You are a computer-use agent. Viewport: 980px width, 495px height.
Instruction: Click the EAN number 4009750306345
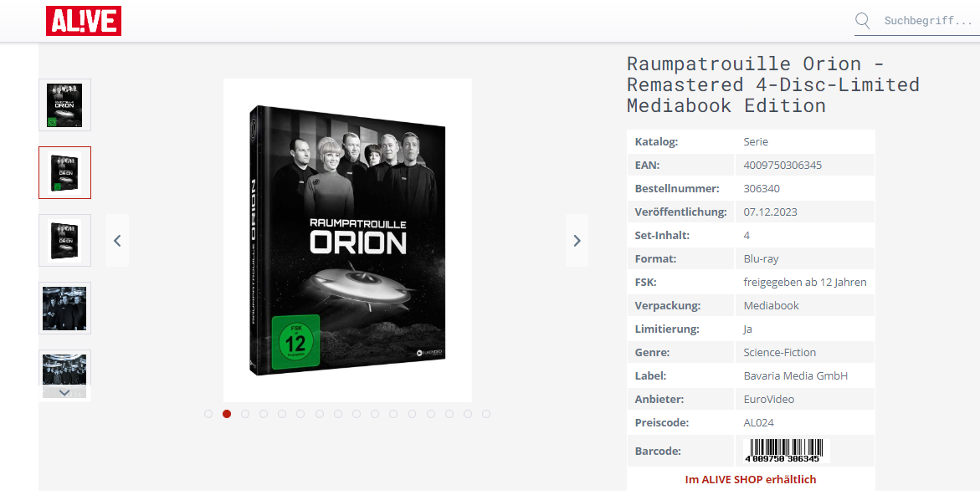[782, 166]
